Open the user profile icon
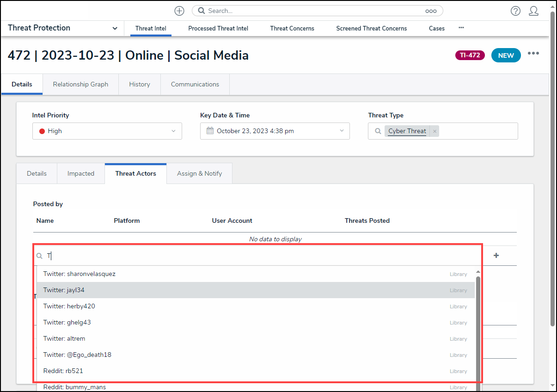The height and width of the screenshot is (392, 557). click(x=533, y=11)
